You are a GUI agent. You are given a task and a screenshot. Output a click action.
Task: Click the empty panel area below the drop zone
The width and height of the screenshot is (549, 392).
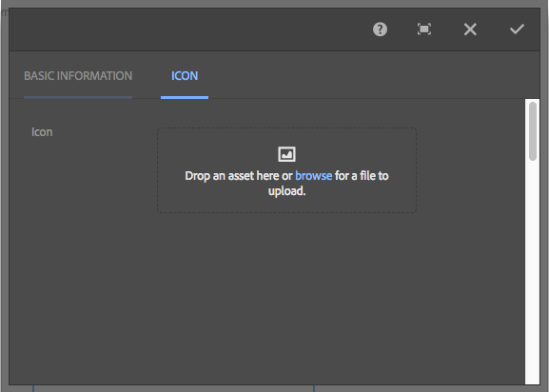point(266,298)
